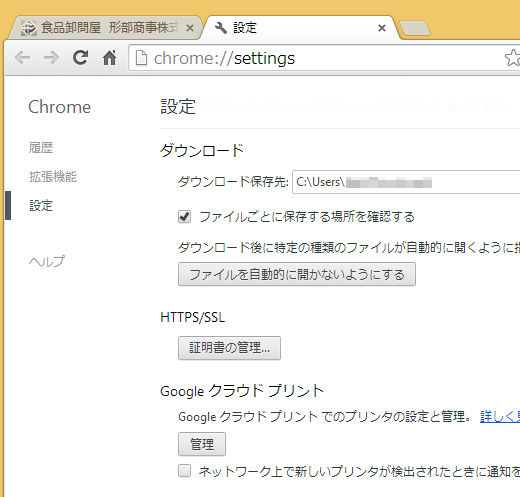The height and width of the screenshot is (497, 520).
Task: Click the ダウンロード保存先 path field
Action: point(406,182)
